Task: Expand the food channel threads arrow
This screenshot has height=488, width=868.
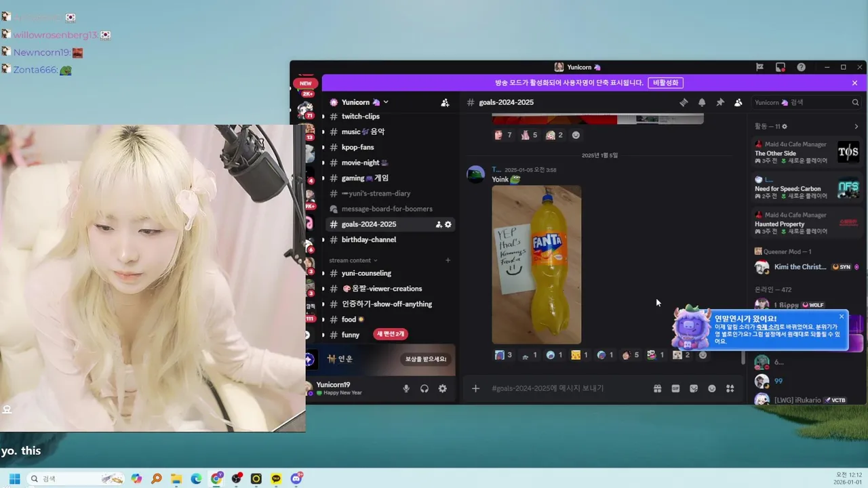Action: 323,319
